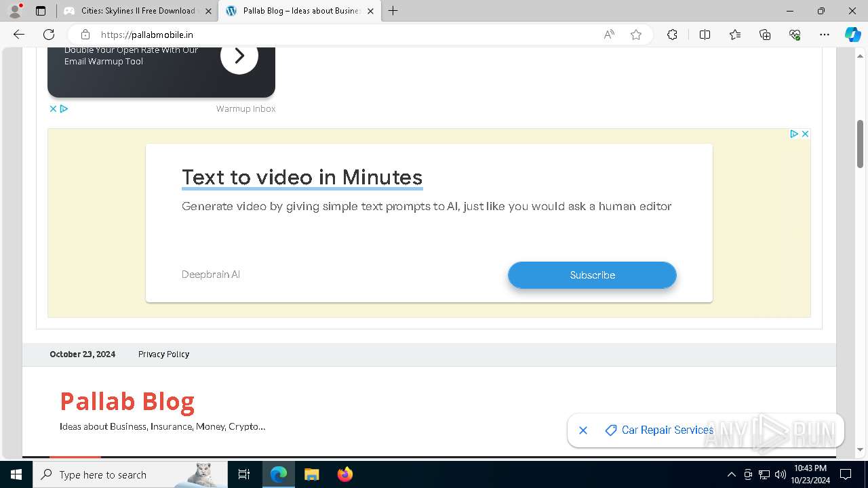Open the Extensions puzzle icon

(672, 35)
